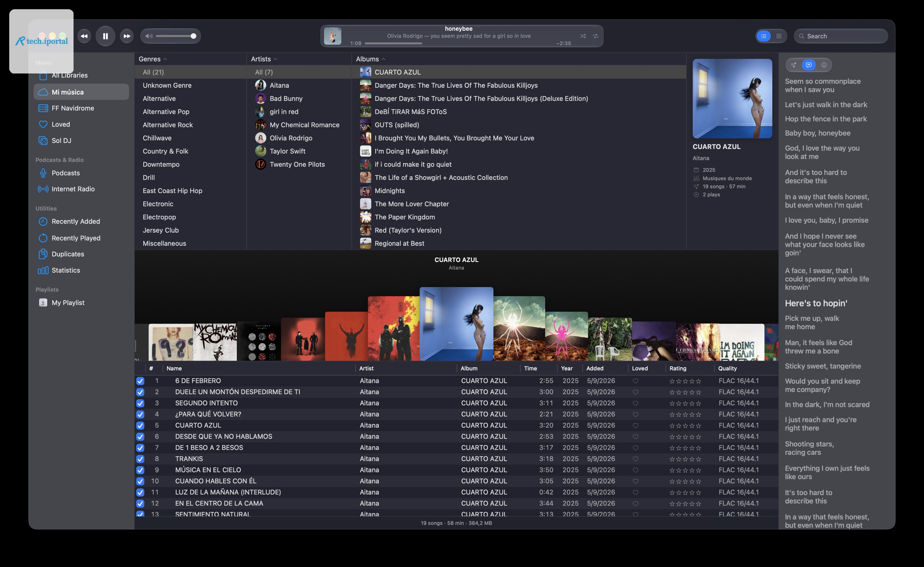Toggle repeat in the now playing box
This screenshot has width=924, height=567.
click(596, 36)
